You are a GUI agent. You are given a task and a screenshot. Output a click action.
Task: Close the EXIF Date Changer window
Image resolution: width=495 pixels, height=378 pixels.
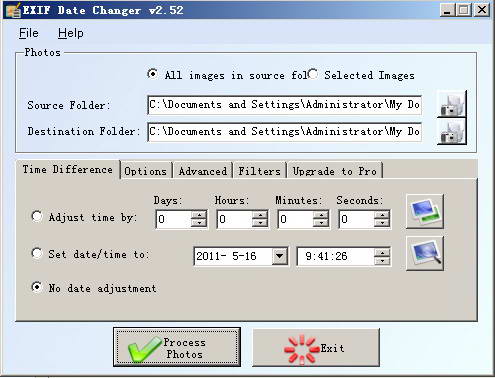[x=482, y=10]
